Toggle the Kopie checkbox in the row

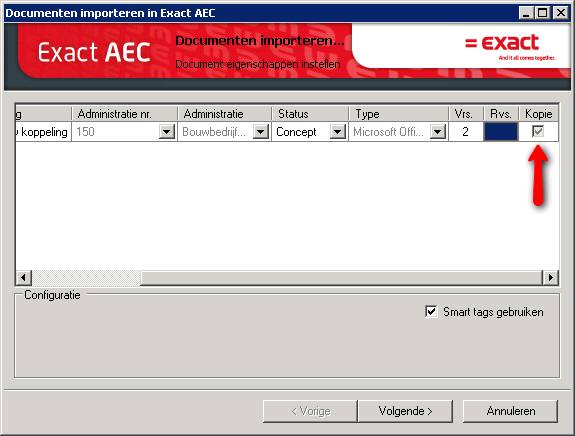[538, 131]
